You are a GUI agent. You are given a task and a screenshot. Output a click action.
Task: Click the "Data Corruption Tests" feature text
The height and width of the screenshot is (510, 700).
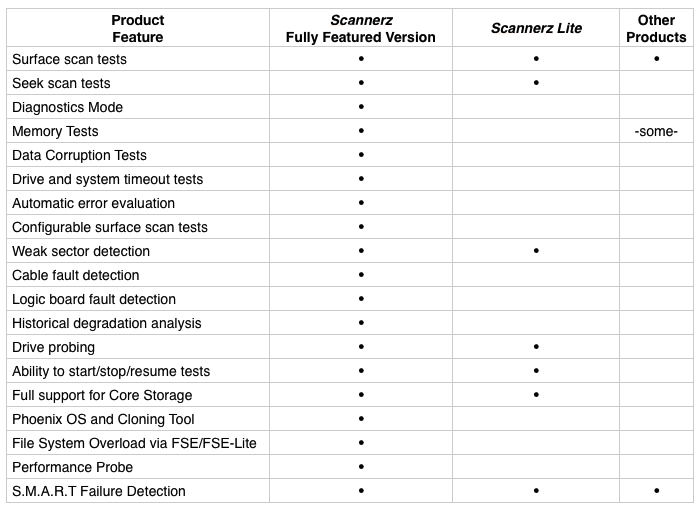pyautogui.click(x=79, y=155)
